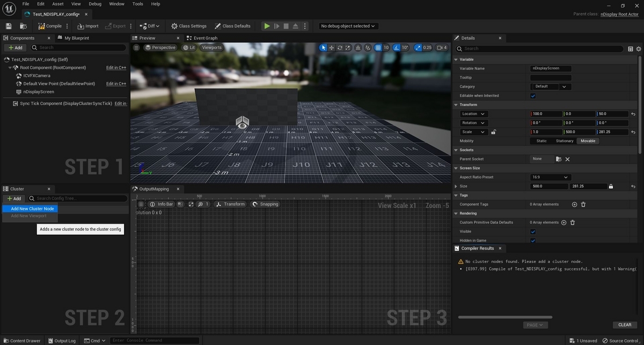Set Mobility to Static

pyautogui.click(x=541, y=141)
